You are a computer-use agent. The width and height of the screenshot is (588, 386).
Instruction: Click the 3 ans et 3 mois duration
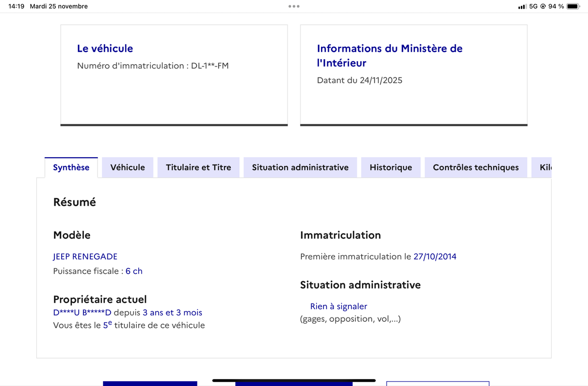coord(172,313)
